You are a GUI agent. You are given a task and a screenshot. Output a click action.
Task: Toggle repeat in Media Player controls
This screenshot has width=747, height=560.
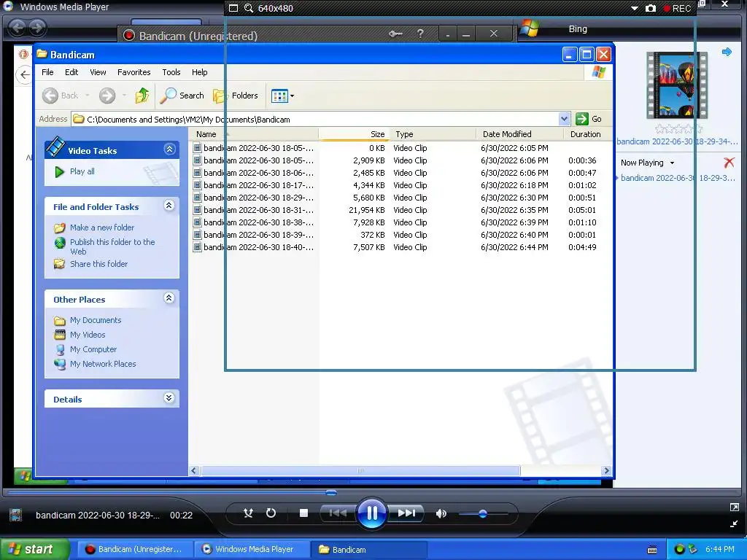point(271,513)
